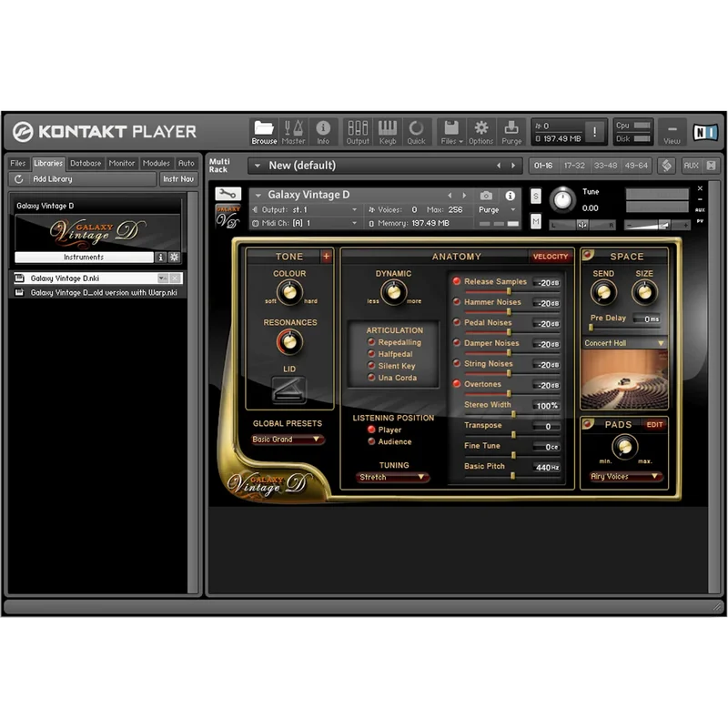Click the TONE plus icon
The height and width of the screenshot is (728, 728).
[327, 257]
